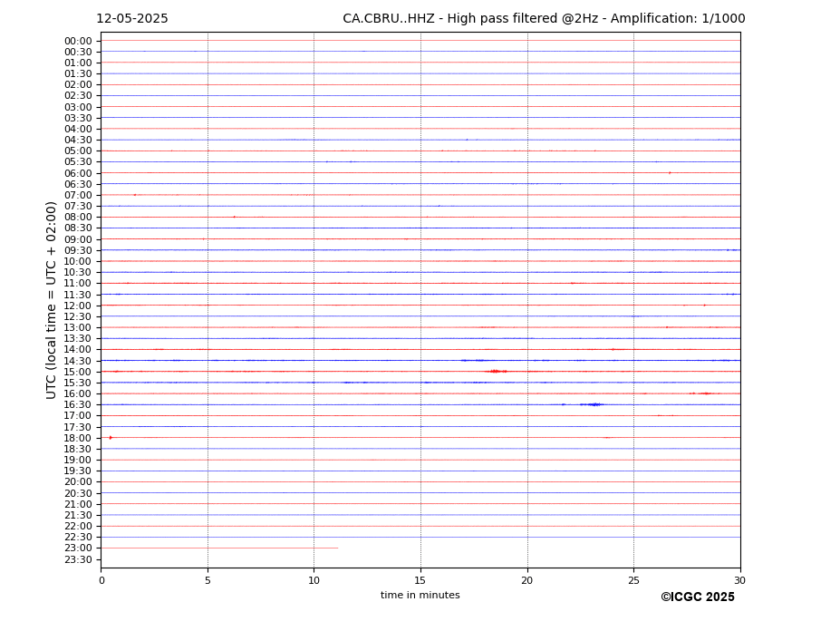
Task: Select the 05:00 time row label
Action: pos(78,151)
